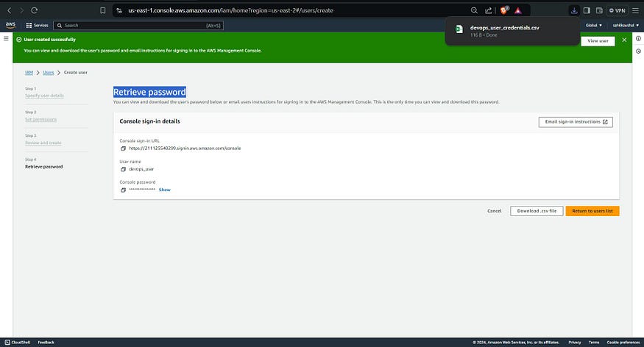Open Privacy link in footer

click(575, 342)
